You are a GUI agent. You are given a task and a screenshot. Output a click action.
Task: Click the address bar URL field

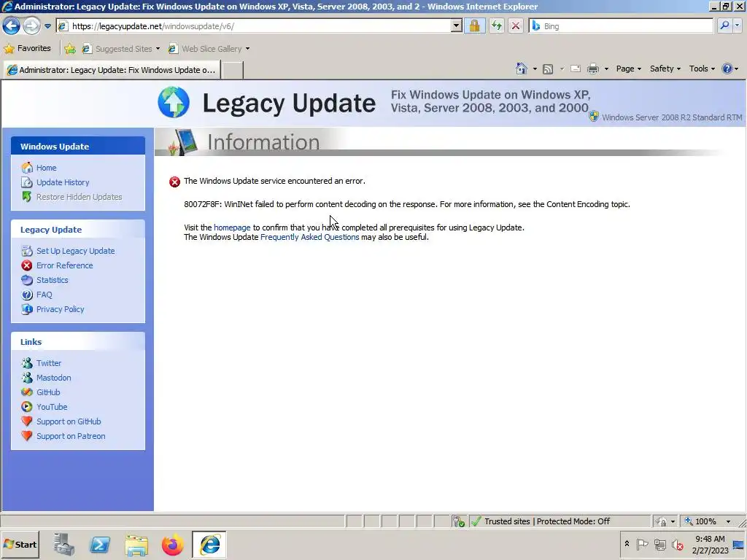(x=260, y=26)
